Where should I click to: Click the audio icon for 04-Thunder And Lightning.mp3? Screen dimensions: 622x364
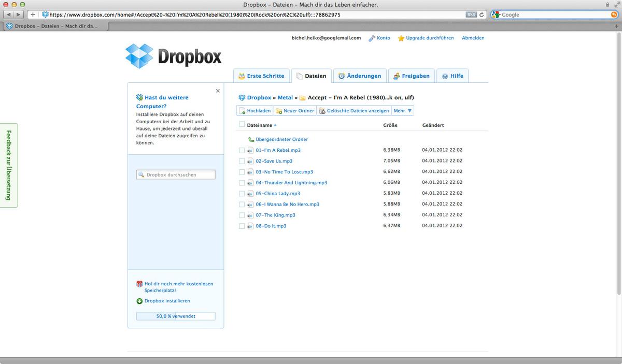250,183
